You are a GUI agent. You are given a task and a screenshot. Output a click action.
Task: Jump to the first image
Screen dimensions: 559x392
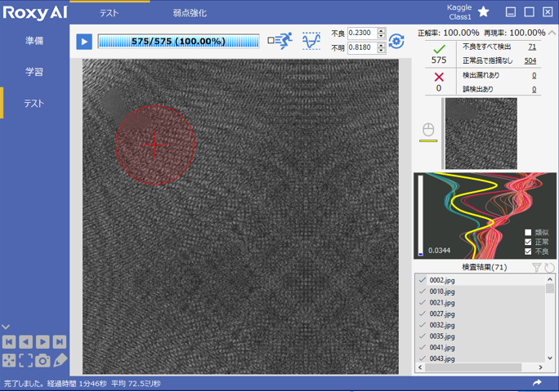coord(9,342)
